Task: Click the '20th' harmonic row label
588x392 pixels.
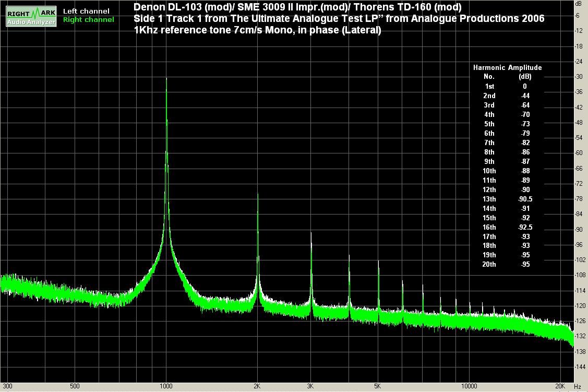Action: click(489, 264)
